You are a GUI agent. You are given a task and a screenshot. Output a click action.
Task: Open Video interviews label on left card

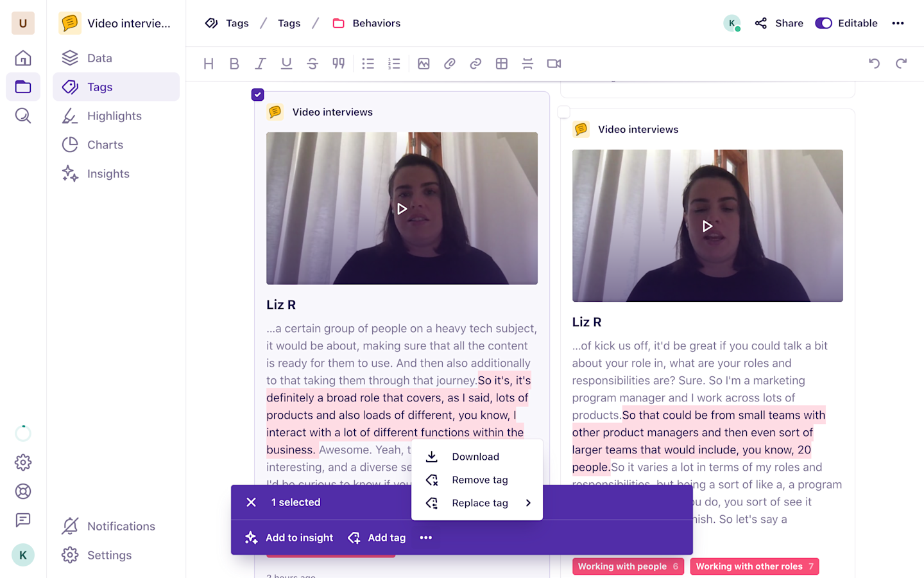[332, 112]
